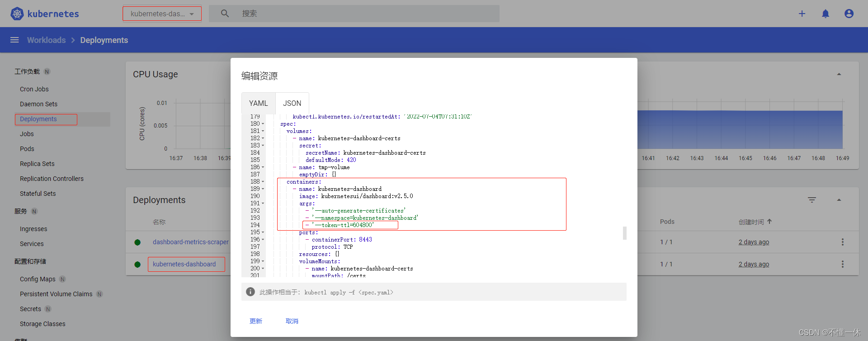Screen dimensions: 868x341
Task: Collapse the fold arrow on line 182
Action: point(263,138)
